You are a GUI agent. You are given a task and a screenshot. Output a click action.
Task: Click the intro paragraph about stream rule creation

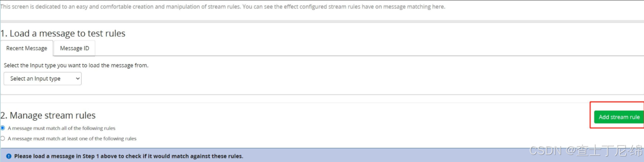pos(223,7)
